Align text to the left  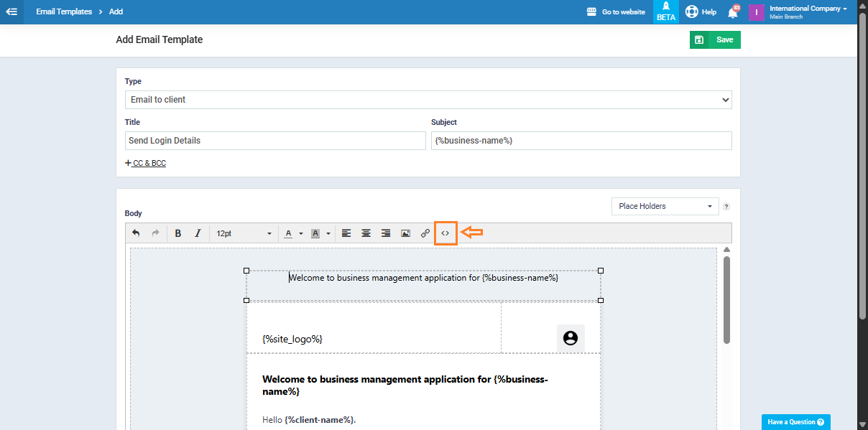[x=346, y=233]
